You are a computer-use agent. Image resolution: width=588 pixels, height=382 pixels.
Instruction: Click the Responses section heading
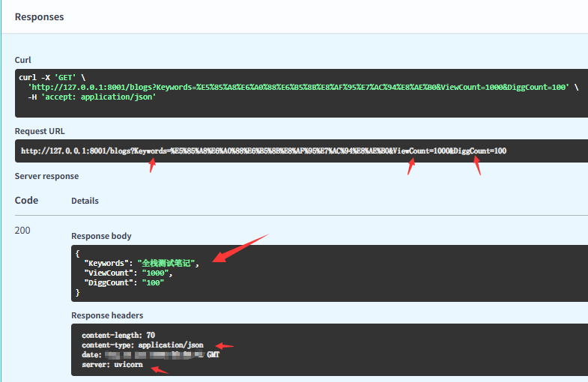[40, 17]
